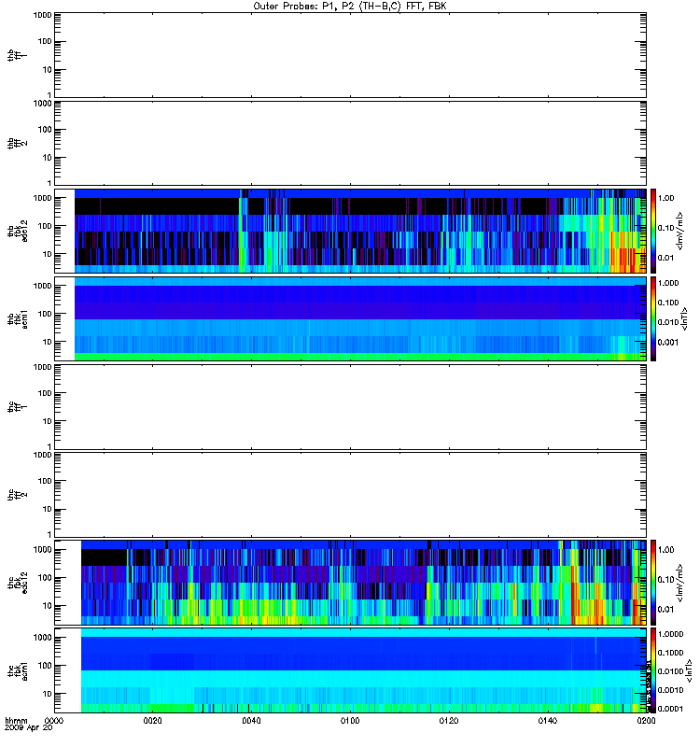700x747 pixels.
Task: Click the "1.000" value on thb scm1 colorbar
Action: coord(668,283)
